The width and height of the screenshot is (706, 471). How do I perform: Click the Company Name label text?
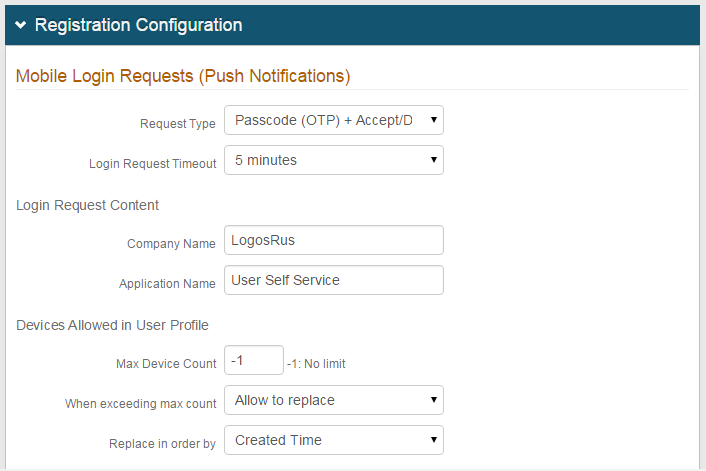[x=171, y=244]
